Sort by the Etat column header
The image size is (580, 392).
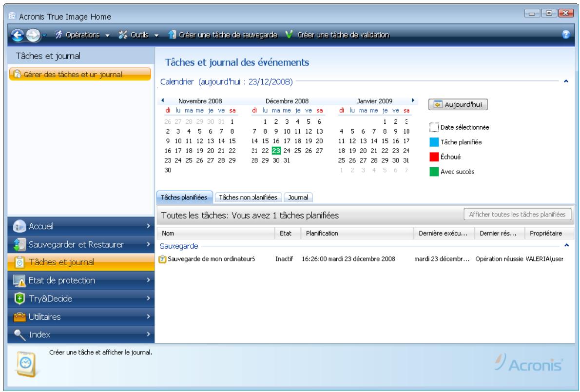pyautogui.click(x=288, y=233)
